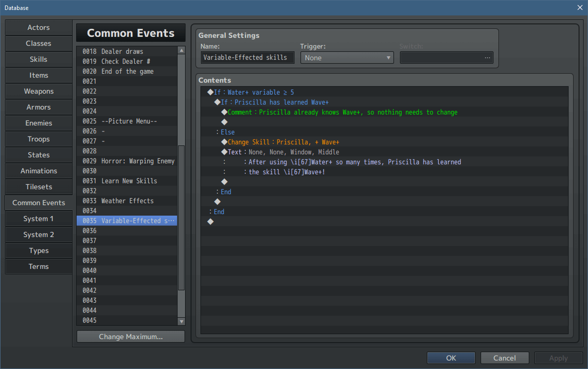Switch to the Items tab
The width and height of the screenshot is (588, 369).
coord(39,76)
